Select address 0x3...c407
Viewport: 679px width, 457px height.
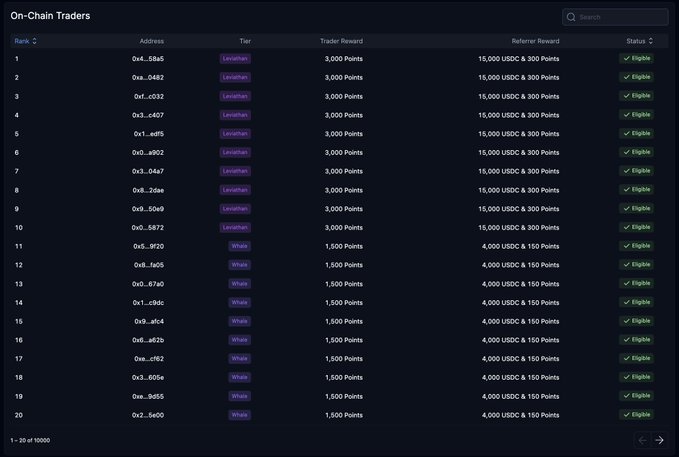click(148, 115)
